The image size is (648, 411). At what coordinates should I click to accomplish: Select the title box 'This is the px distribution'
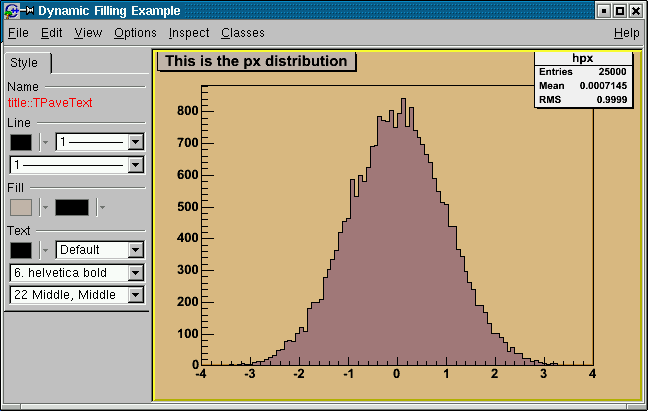click(256, 61)
